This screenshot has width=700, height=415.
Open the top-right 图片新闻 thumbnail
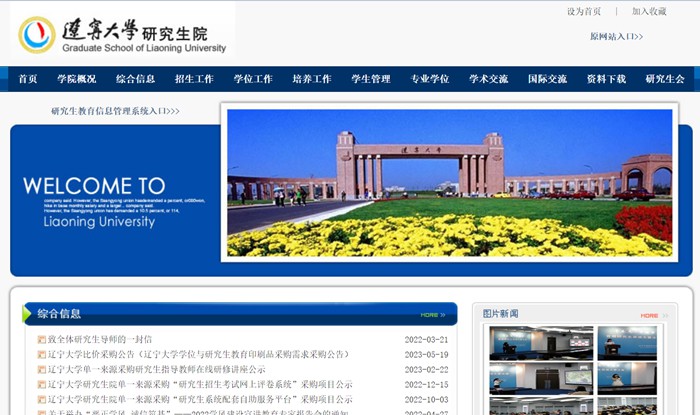[x=627, y=343]
